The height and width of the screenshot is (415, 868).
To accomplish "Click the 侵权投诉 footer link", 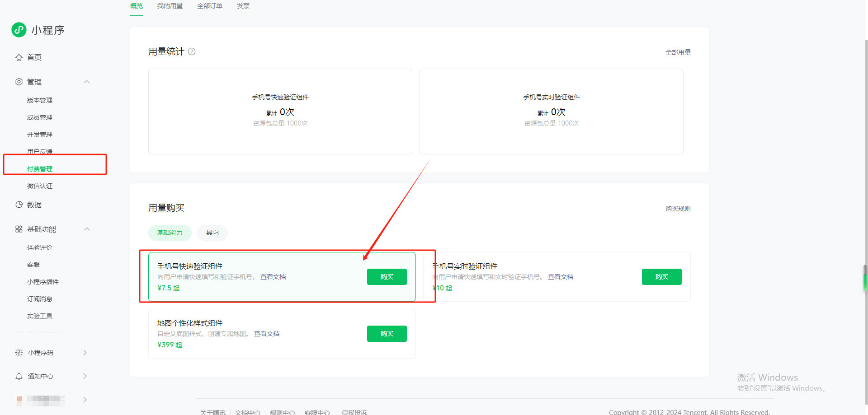I will (354, 412).
